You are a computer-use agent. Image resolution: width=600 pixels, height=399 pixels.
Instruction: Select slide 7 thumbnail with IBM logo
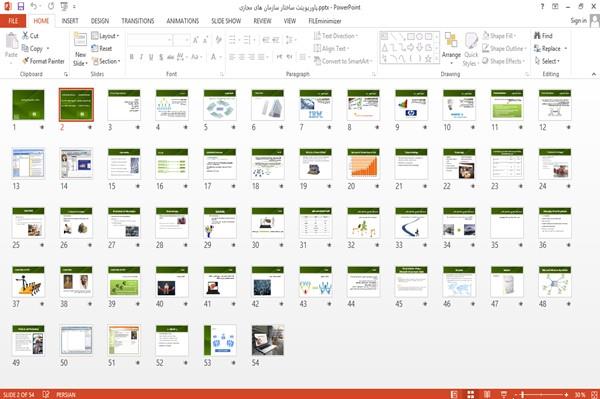tap(316, 105)
